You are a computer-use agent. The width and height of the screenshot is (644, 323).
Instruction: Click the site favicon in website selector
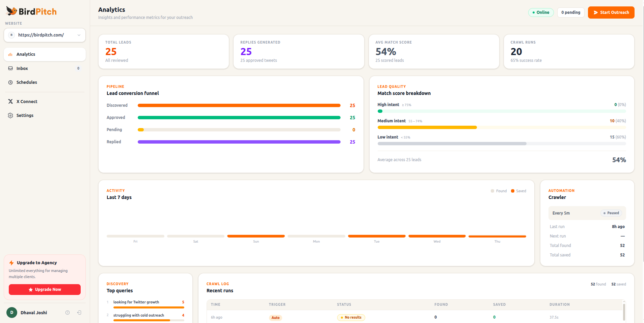click(11, 35)
